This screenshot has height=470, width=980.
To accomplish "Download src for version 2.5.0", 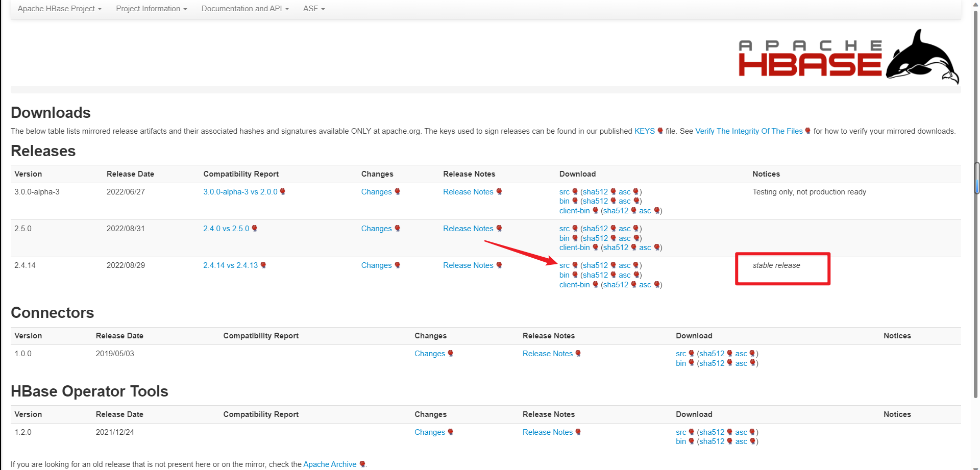I will 564,229.
